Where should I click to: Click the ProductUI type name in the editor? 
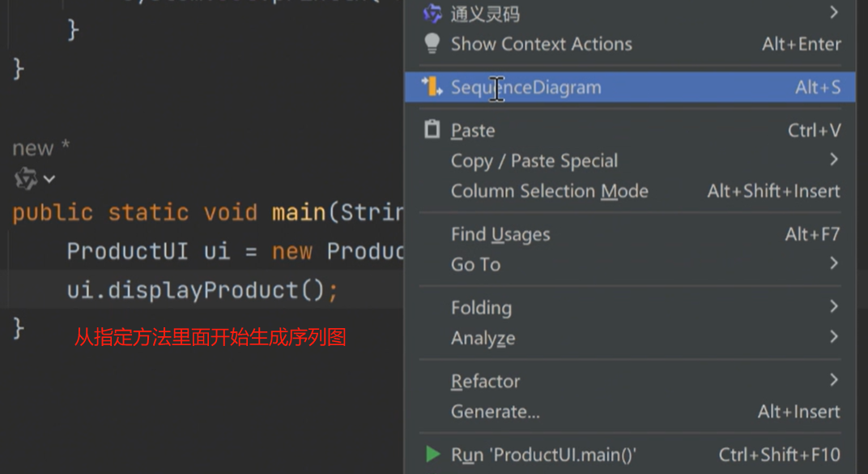point(127,251)
